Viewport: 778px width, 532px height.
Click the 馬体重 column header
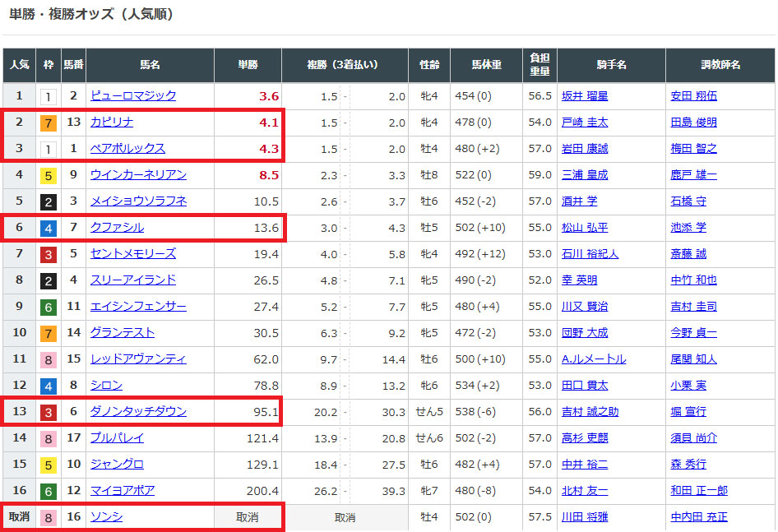486,64
